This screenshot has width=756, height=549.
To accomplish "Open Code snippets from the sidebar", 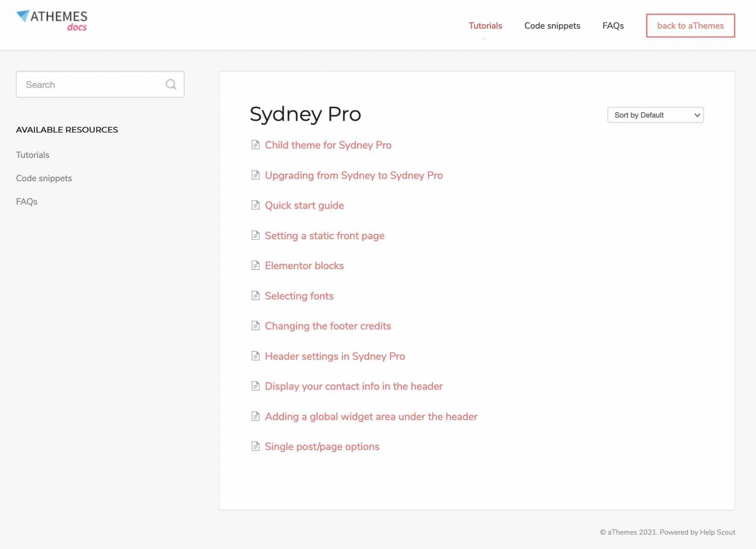I will coord(44,178).
